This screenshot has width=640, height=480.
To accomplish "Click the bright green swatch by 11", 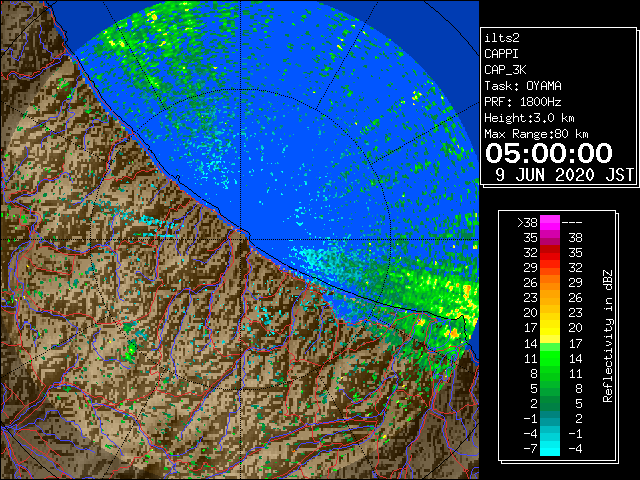I will coord(550,358).
